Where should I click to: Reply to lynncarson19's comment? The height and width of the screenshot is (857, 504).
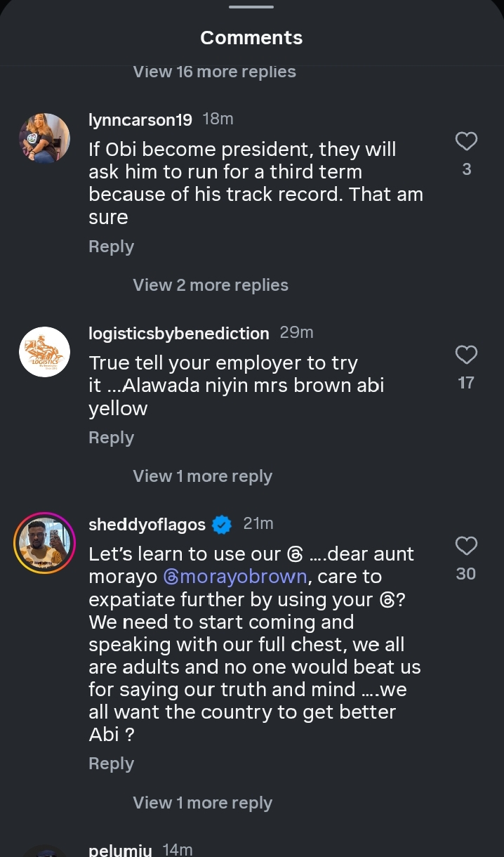(111, 247)
